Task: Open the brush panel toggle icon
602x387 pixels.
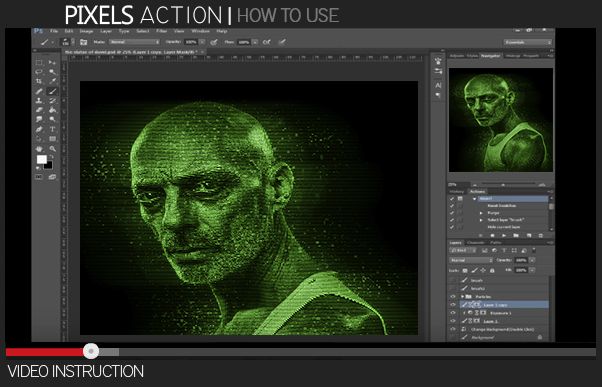Action: pos(83,42)
